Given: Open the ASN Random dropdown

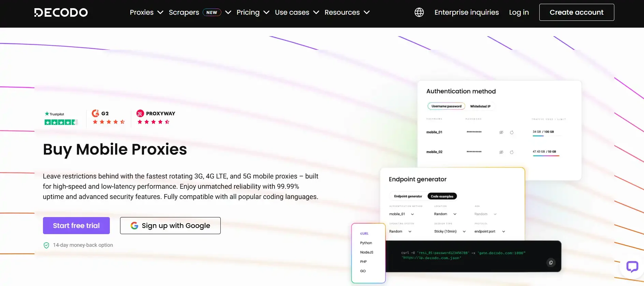Looking at the screenshot, I should [485, 214].
